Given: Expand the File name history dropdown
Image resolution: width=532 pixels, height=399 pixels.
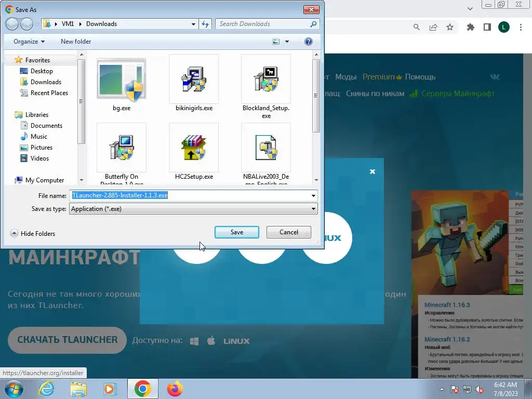Looking at the screenshot, I should 313,196.
